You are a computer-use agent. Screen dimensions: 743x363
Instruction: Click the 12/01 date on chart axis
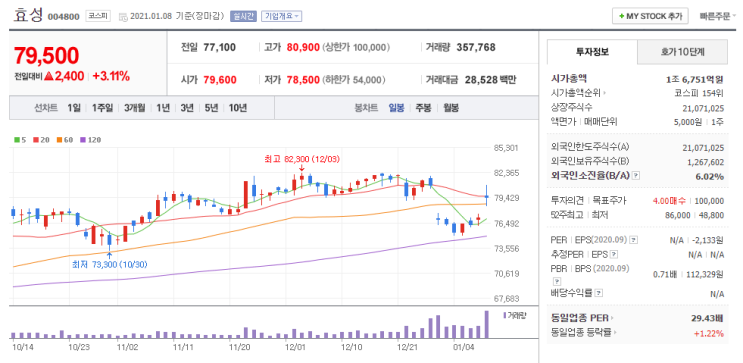295,347
